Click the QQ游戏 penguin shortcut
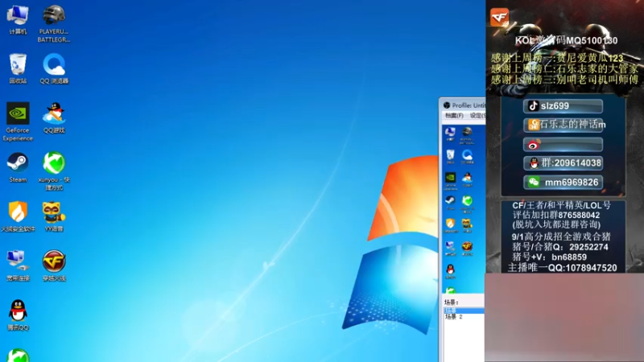This screenshot has width=644, height=362. click(54, 118)
